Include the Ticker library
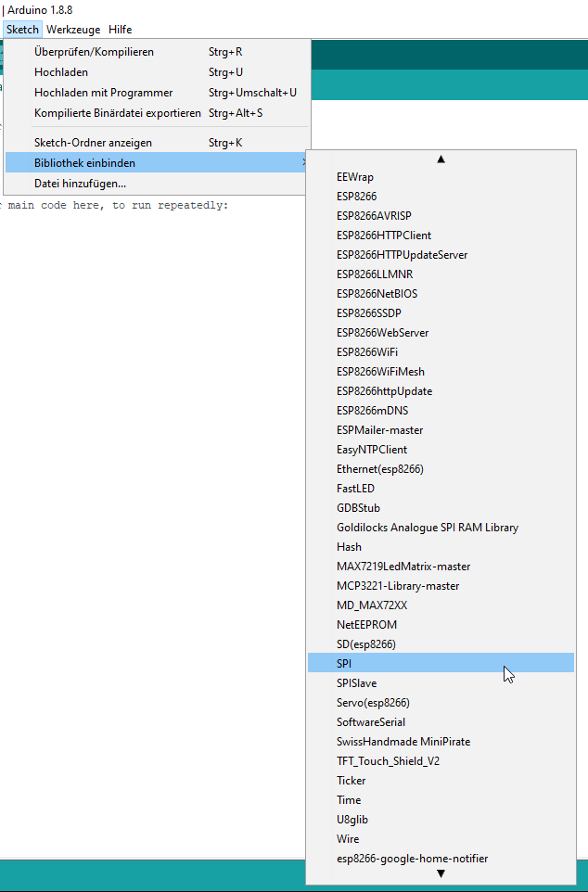This screenshot has width=588, height=892. coord(441,780)
